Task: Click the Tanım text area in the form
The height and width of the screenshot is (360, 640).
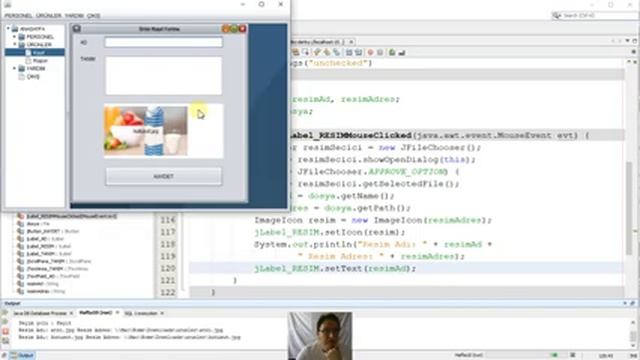Action: pos(164,76)
